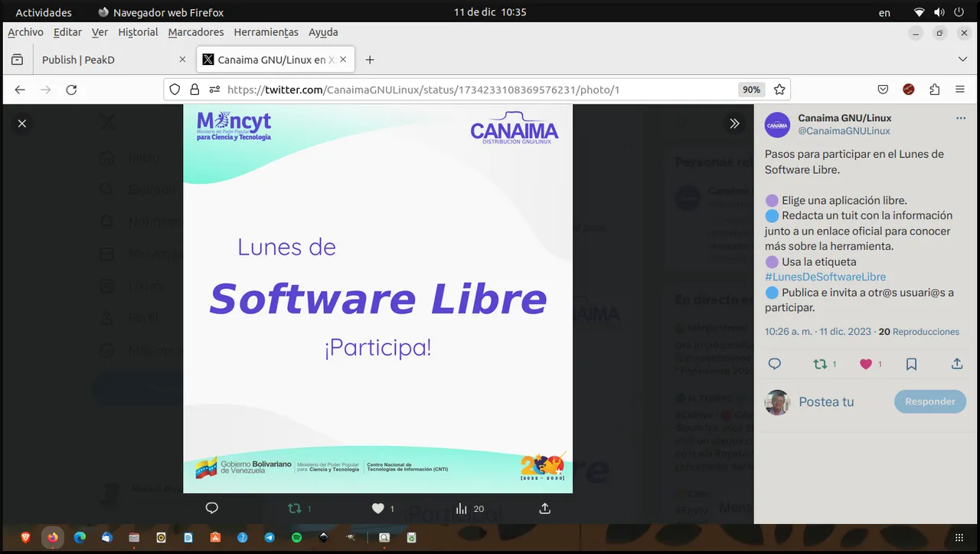The image size is (980, 554).
Task: Reply icon in the side panel
Action: 774,364
